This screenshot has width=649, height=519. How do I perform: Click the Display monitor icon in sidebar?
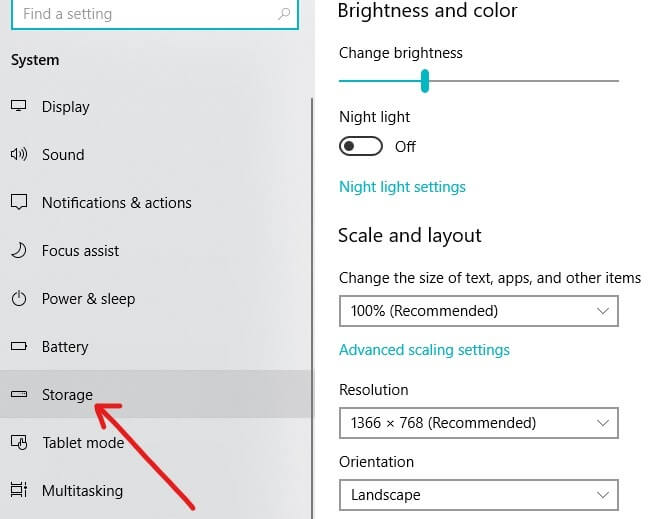click(x=18, y=107)
